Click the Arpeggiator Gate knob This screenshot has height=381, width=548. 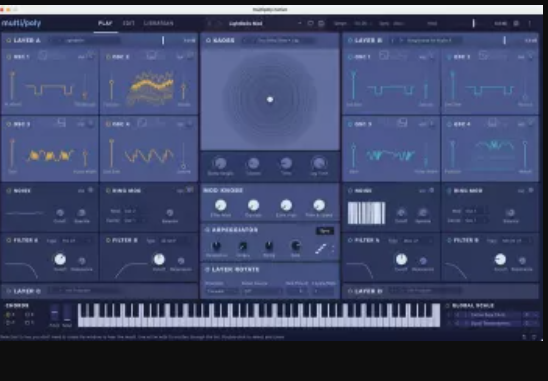[295, 246]
